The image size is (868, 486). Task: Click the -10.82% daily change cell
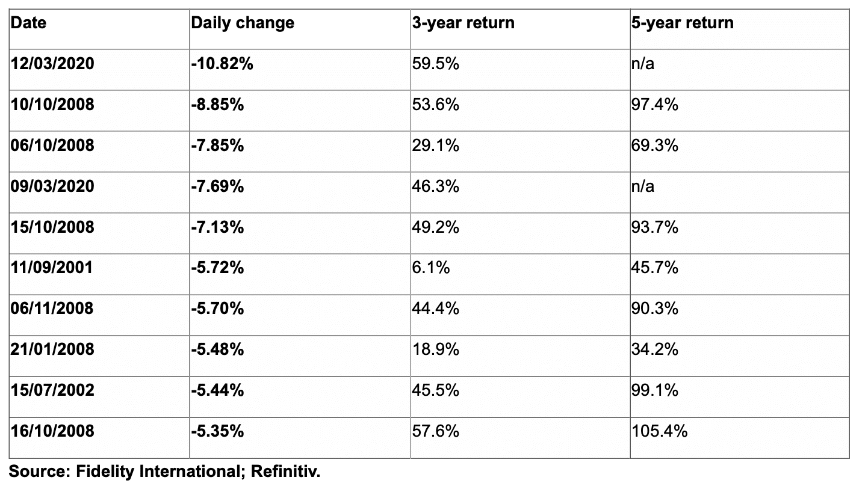point(300,69)
